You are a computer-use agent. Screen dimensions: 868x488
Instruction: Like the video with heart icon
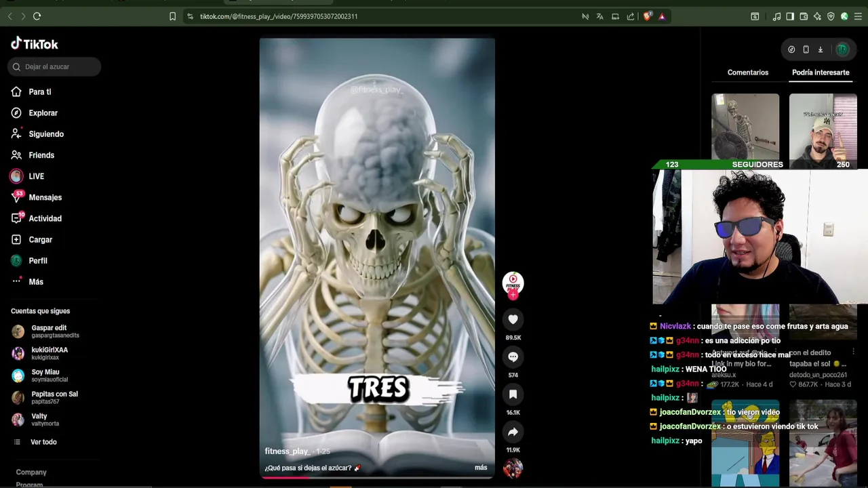point(513,319)
